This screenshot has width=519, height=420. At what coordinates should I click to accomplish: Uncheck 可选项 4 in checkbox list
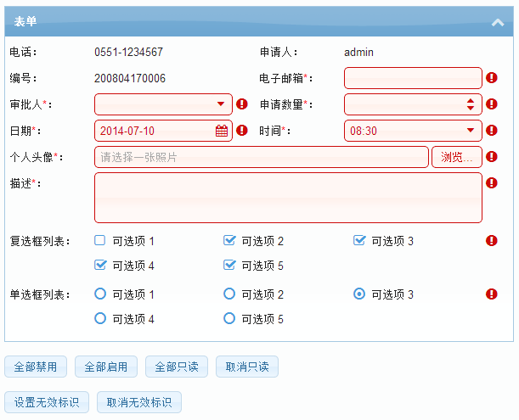100,265
